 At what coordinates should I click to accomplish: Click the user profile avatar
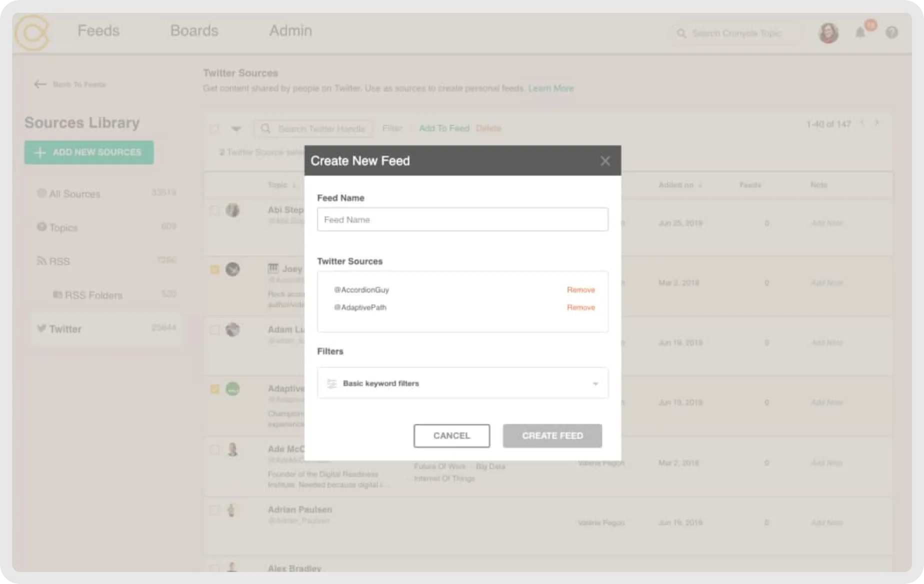(x=828, y=33)
